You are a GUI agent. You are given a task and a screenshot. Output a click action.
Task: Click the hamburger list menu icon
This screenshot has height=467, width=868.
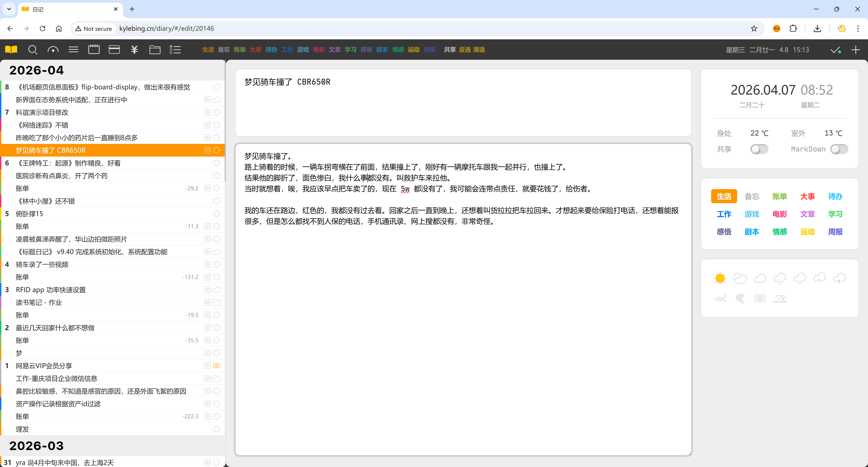click(x=73, y=50)
